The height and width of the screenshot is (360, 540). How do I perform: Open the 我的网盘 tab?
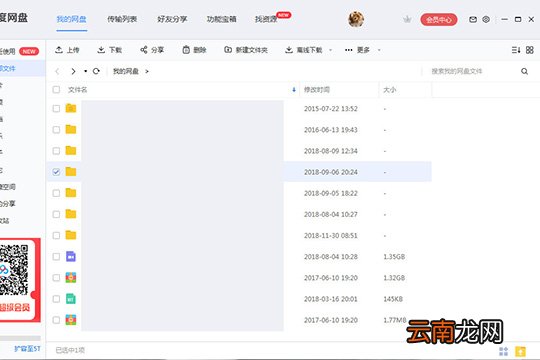(x=72, y=19)
